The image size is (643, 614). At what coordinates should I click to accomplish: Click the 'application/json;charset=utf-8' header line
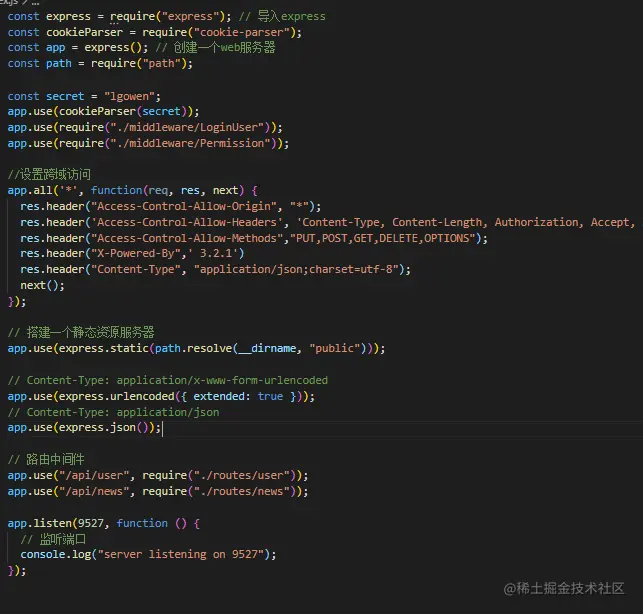(215, 269)
